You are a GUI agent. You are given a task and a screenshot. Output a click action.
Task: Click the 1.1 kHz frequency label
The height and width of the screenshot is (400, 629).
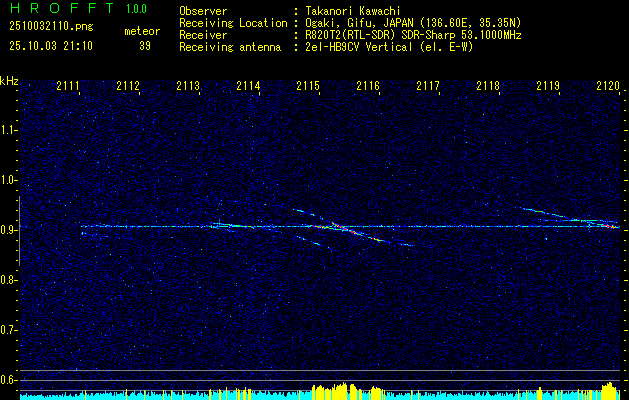[x=9, y=130]
